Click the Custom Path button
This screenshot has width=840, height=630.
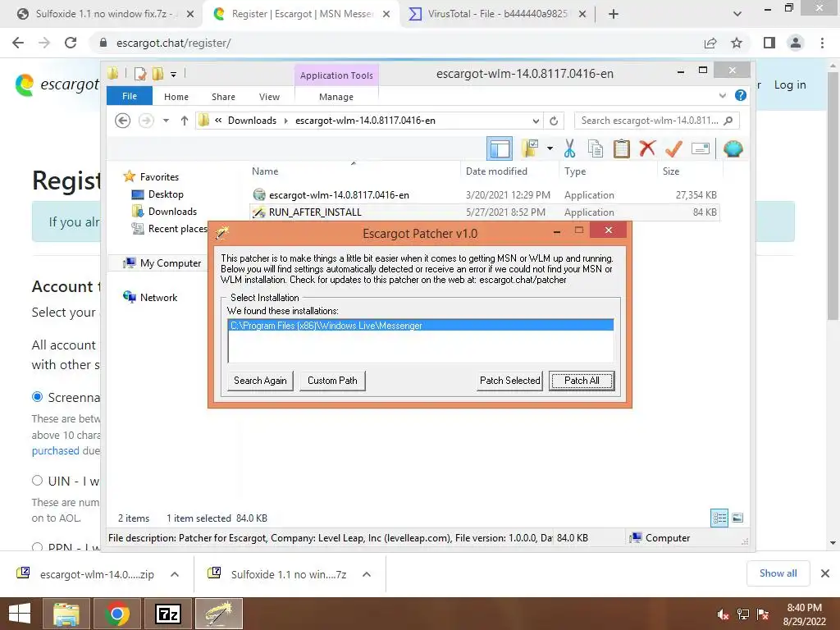click(x=332, y=381)
